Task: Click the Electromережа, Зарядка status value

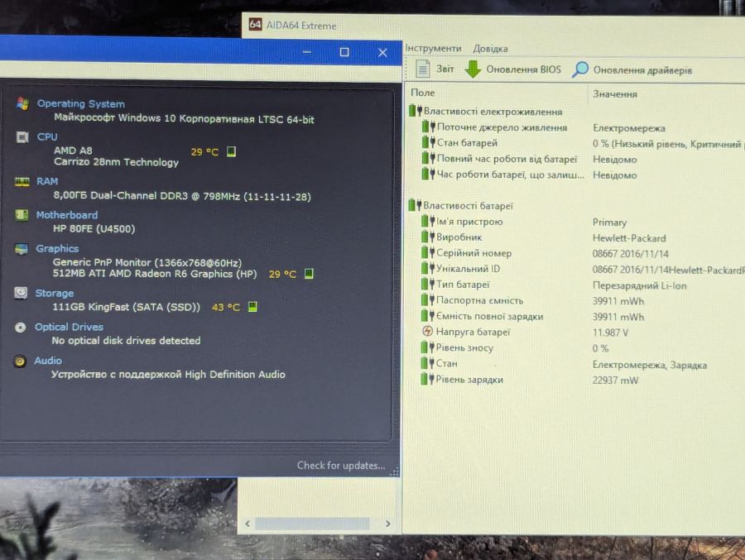Action: click(x=649, y=365)
